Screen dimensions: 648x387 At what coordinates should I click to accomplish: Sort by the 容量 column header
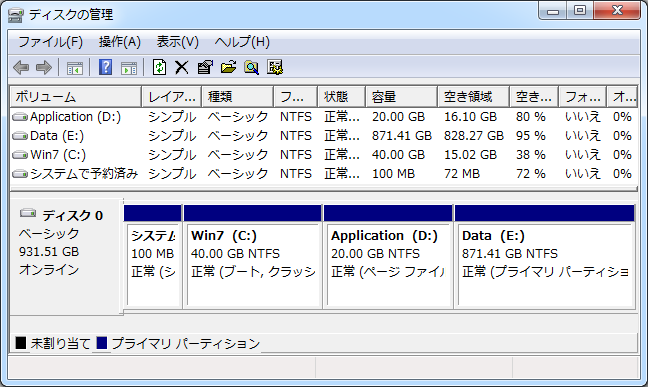click(402, 97)
